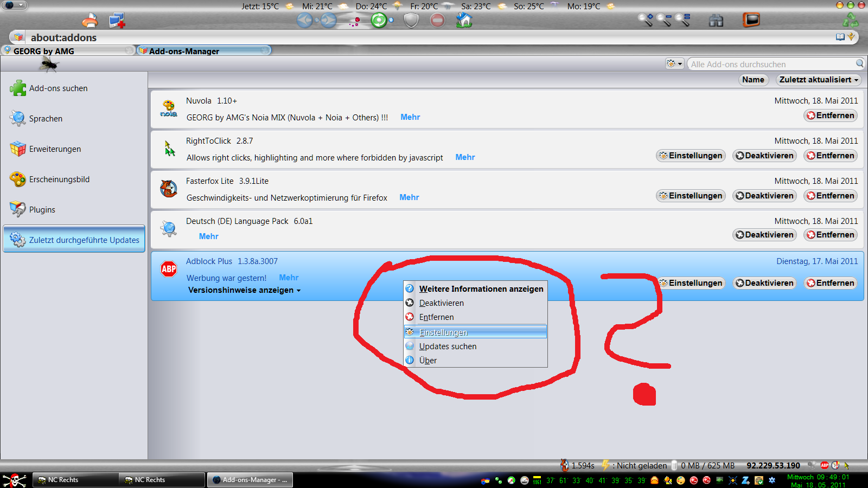Click the Back navigation arrow

click(305, 21)
